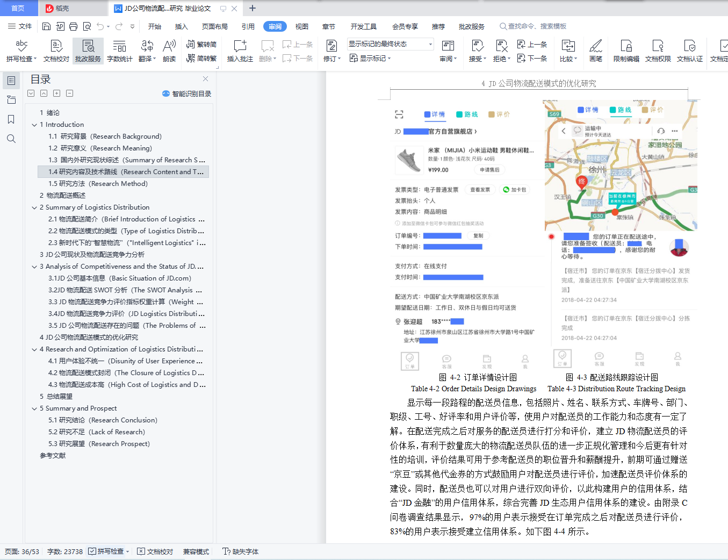This screenshot has width=728, height=560.
Task: Start 朗读 read-aloud tool
Action: coord(169,51)
